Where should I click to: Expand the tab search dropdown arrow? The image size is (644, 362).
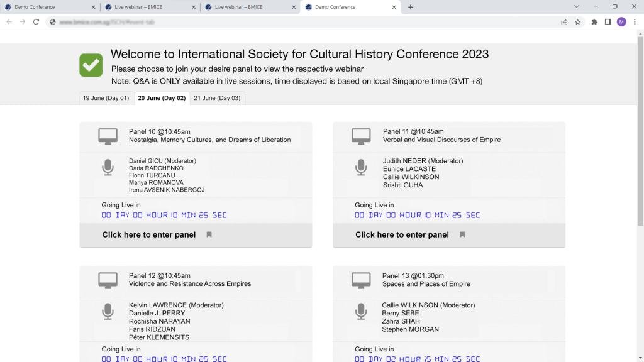(x=577, y=6)
